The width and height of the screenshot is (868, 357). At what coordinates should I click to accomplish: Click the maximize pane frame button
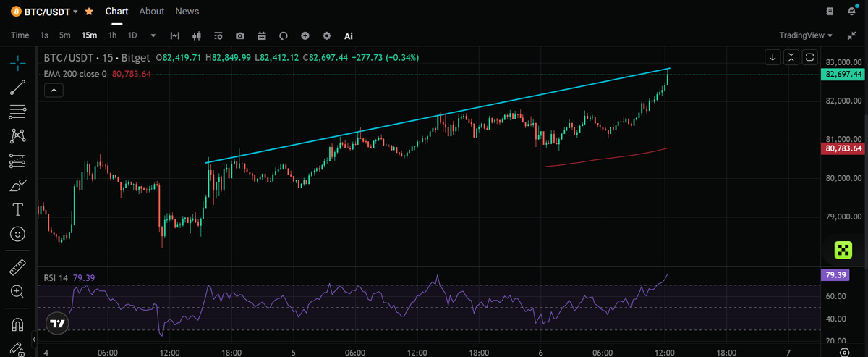(810, 57)
